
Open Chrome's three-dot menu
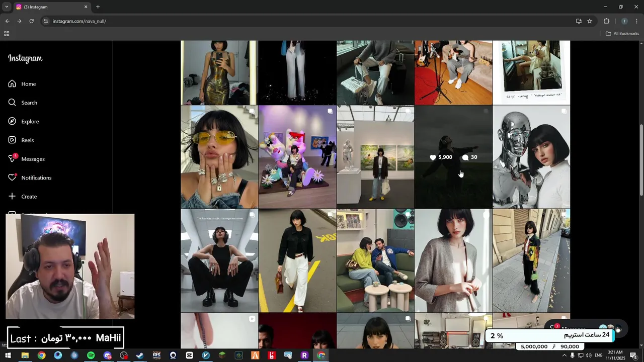[x=636, y=21]
